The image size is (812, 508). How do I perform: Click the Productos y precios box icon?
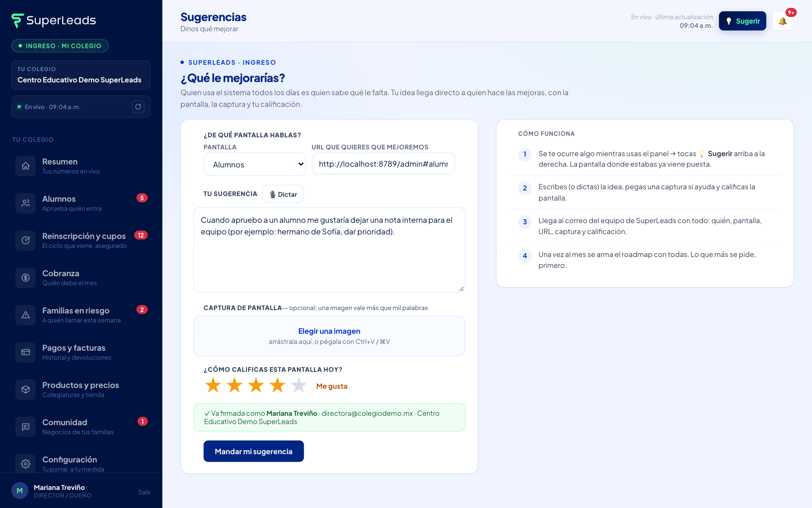pyautogui.click(x=26, y=389)
